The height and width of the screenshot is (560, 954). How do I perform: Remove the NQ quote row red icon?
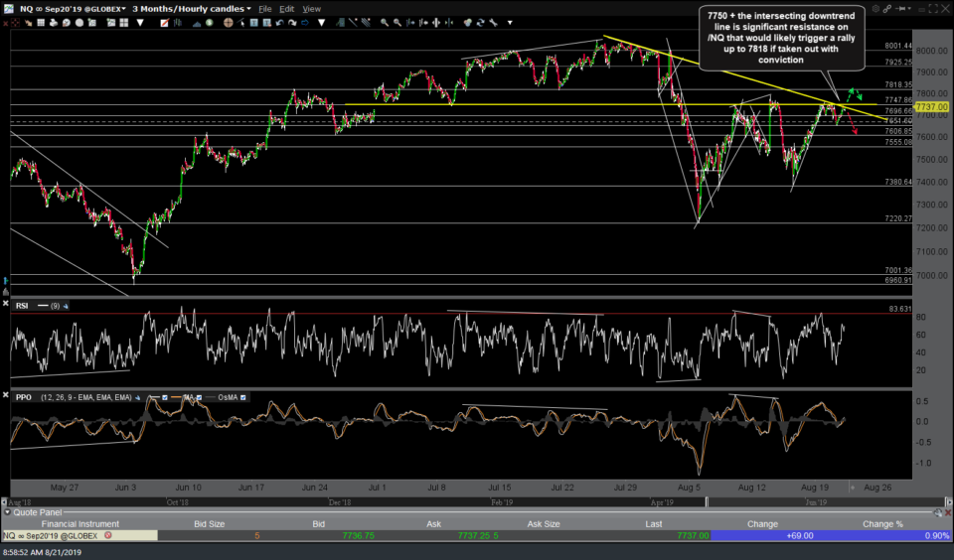coord(107,536)
